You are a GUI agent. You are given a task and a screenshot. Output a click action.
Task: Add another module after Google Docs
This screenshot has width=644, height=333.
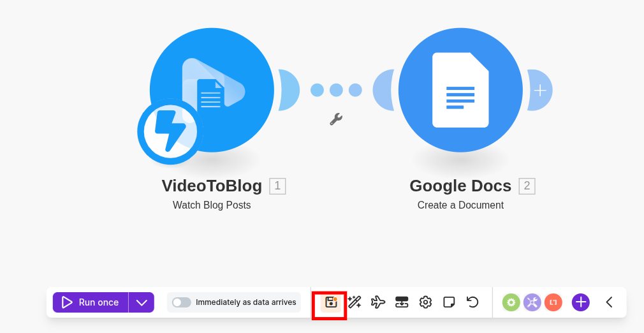coord(539,90)
